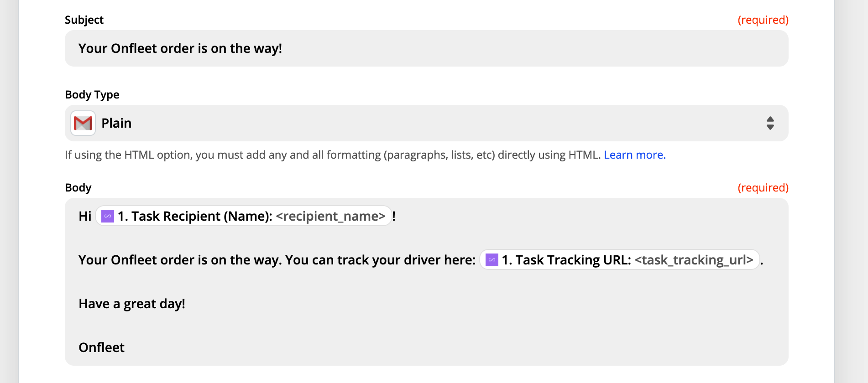Click the purple Onfleet icon in tracking URL pill

(492, 260)
